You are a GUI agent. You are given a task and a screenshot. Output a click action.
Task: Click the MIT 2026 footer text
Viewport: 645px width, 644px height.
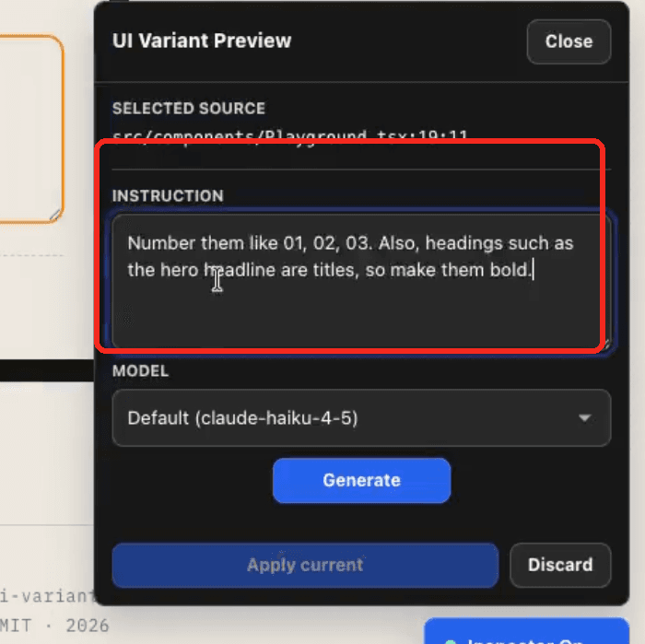(x=54, y=626)
